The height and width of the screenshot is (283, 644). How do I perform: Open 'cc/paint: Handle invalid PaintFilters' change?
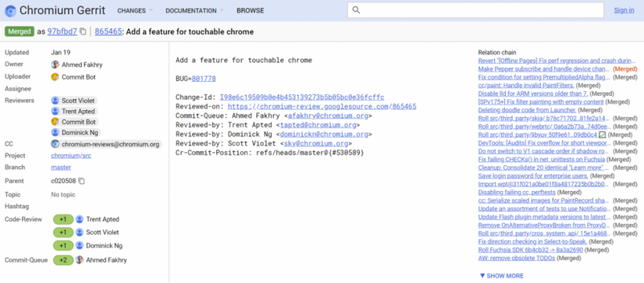[526, 85]
